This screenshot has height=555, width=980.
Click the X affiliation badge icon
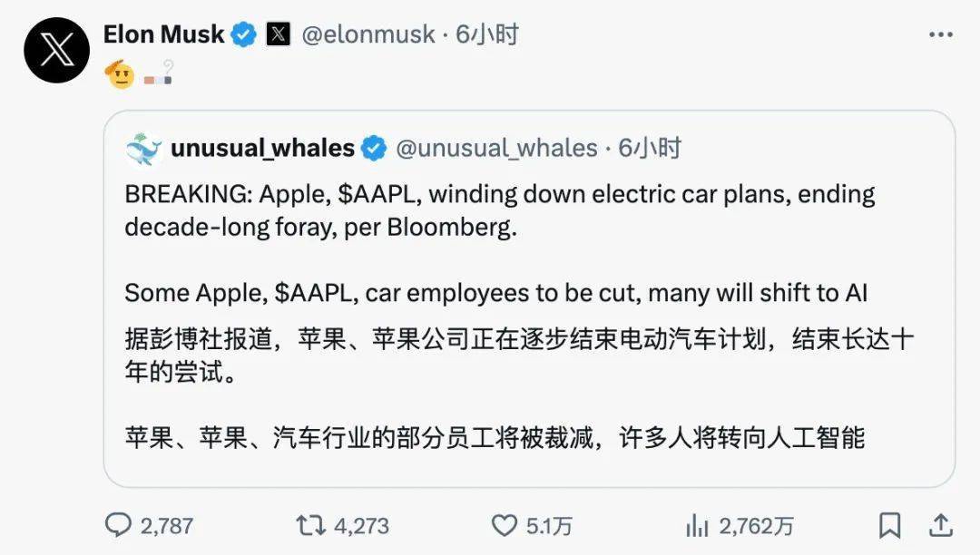coord(278,35)
